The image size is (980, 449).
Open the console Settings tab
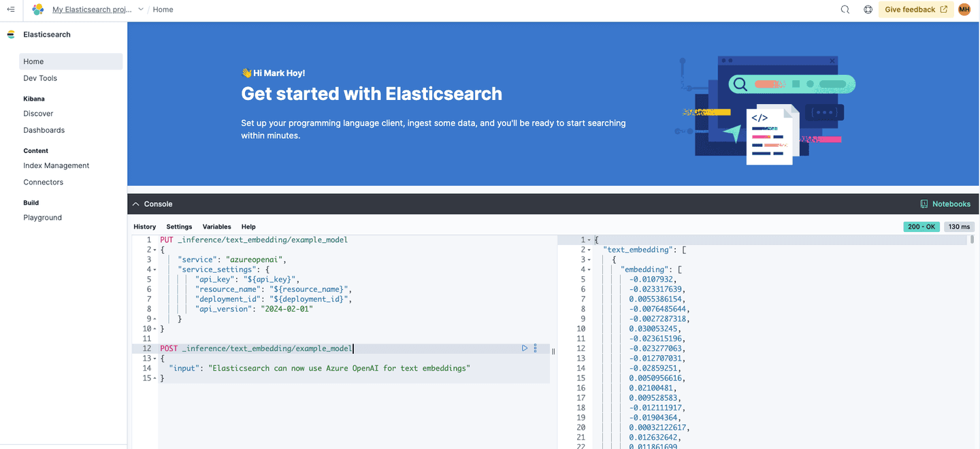point(179,227)
